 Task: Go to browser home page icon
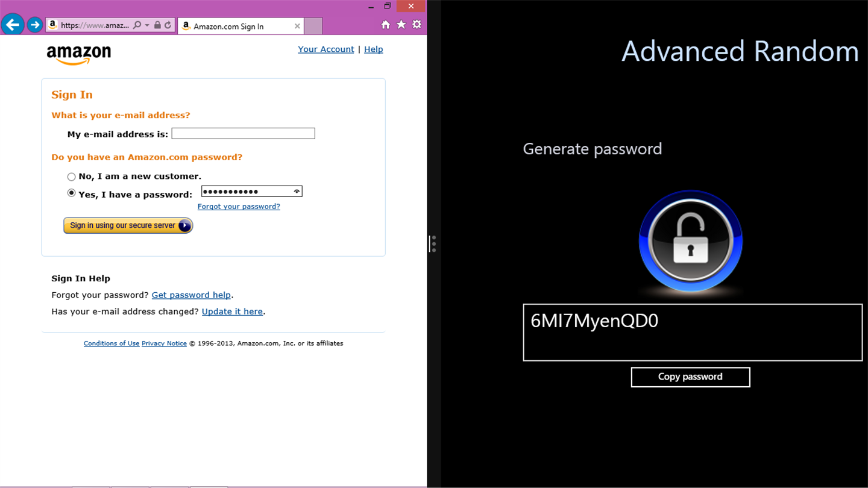pyautogui.click(x=386, y=25)
